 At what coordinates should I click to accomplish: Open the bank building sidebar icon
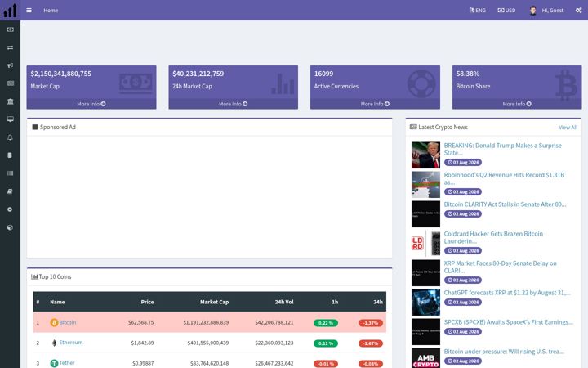coord(10,101)
